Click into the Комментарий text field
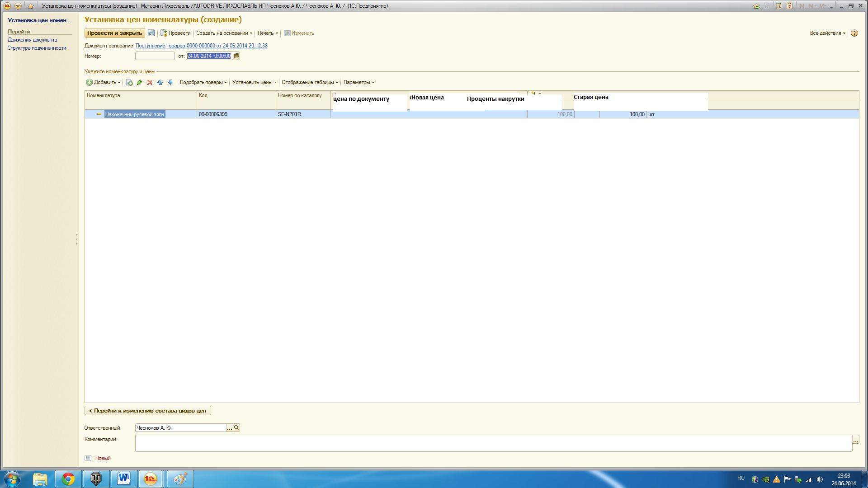Viewport: 868px width, 488px height. [493, 443]
